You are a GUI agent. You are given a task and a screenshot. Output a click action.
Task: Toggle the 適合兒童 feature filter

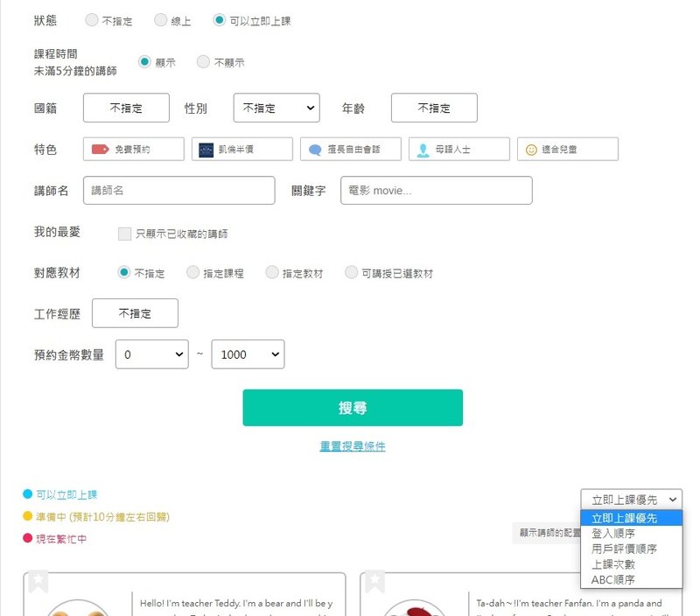(x=567, y=149)
